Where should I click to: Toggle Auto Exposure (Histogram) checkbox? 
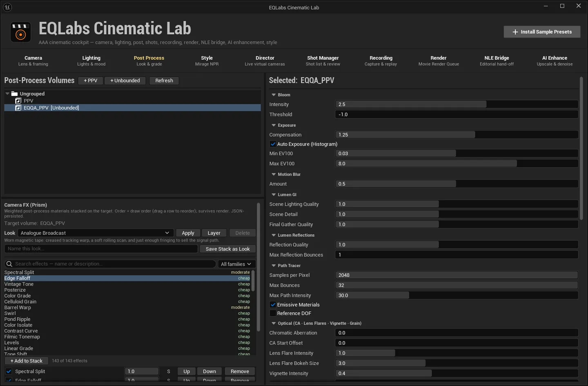[x=273, y=144]
